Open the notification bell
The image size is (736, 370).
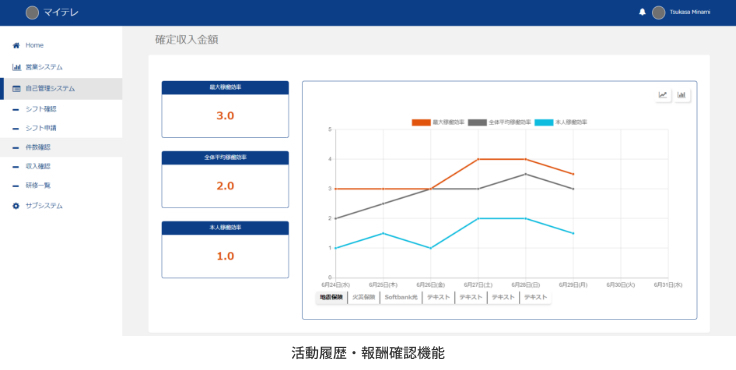[642, 13]
